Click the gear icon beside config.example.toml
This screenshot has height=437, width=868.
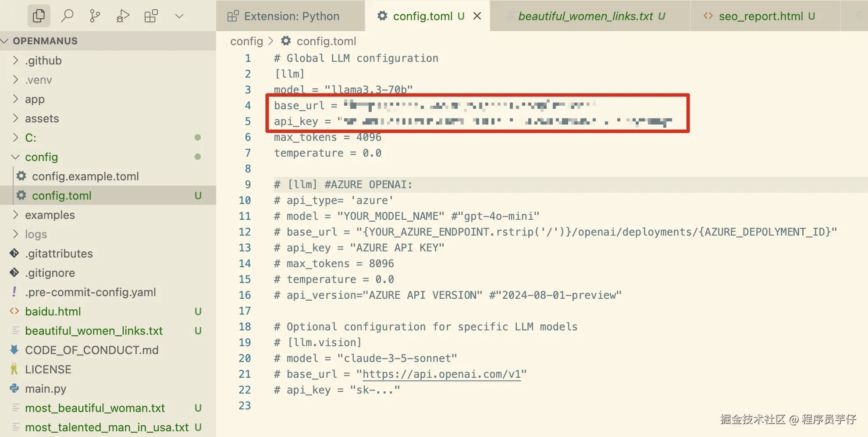(21, 176)
